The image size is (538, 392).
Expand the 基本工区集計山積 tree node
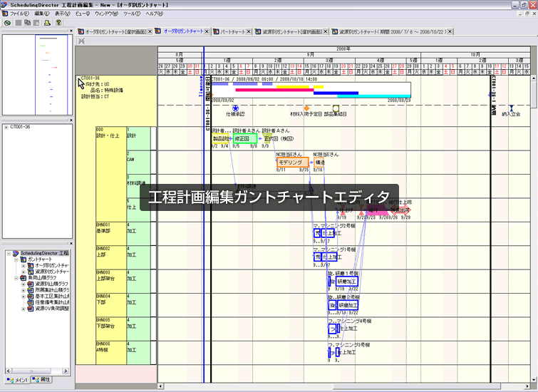24,296
